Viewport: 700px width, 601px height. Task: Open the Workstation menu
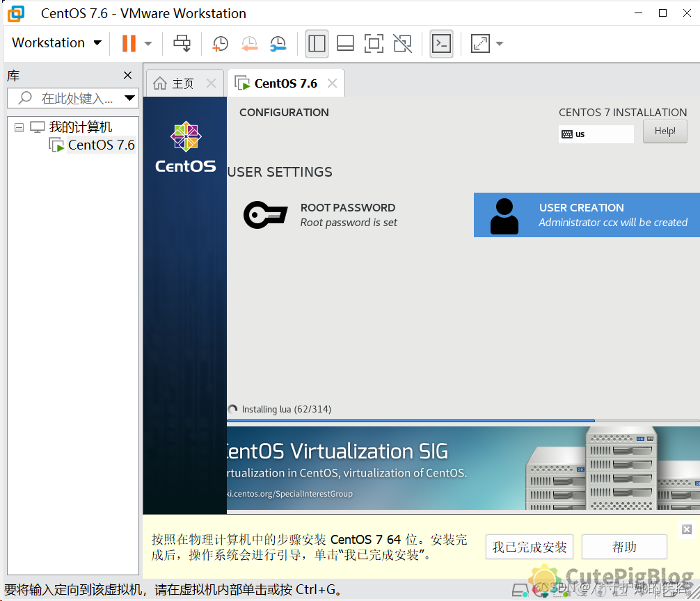[x=56, y=42]
